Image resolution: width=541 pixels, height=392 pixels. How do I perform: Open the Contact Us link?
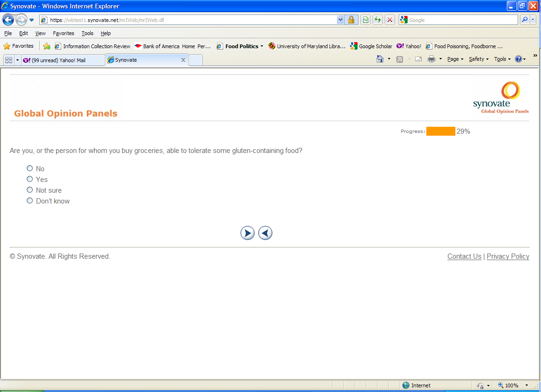pos(464,256)
